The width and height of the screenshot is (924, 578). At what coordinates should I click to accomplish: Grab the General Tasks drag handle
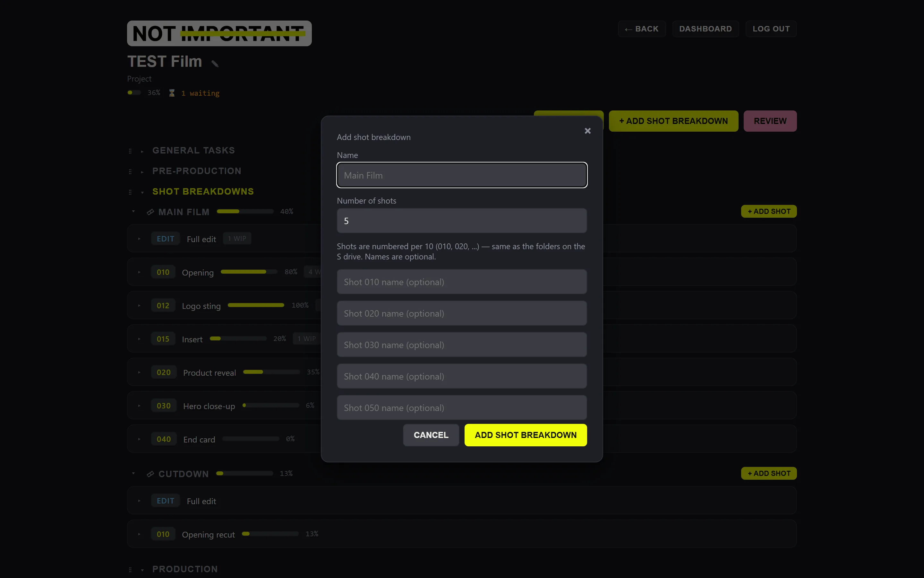[x=130, y=151]
